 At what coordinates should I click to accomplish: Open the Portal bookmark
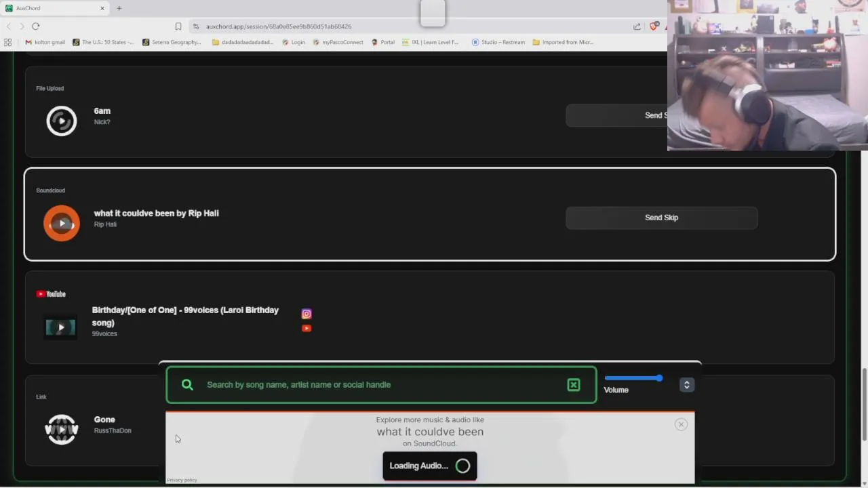382,42
